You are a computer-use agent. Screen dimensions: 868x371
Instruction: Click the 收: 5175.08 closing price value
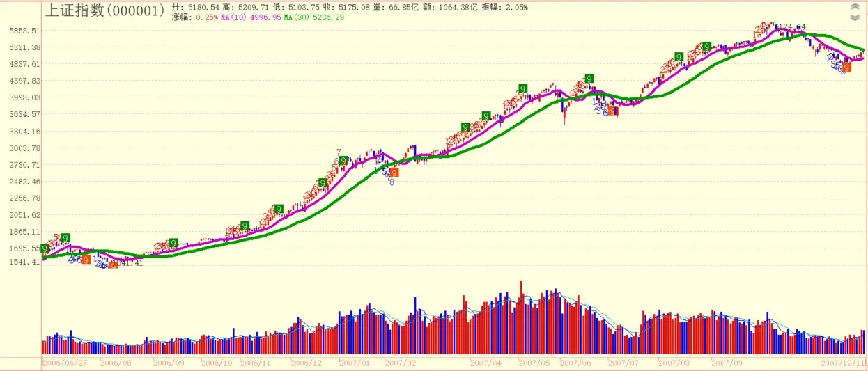click(345, 7)
